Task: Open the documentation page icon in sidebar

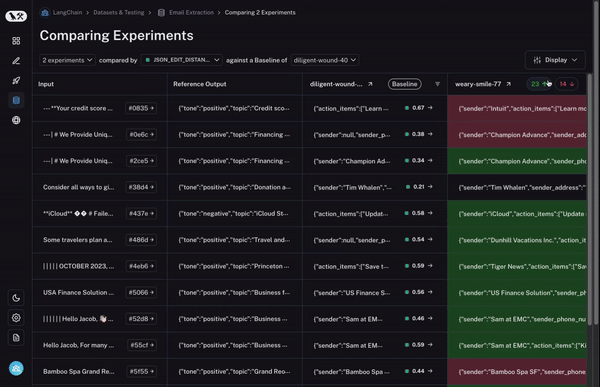Action: click(x=16, y=338)
